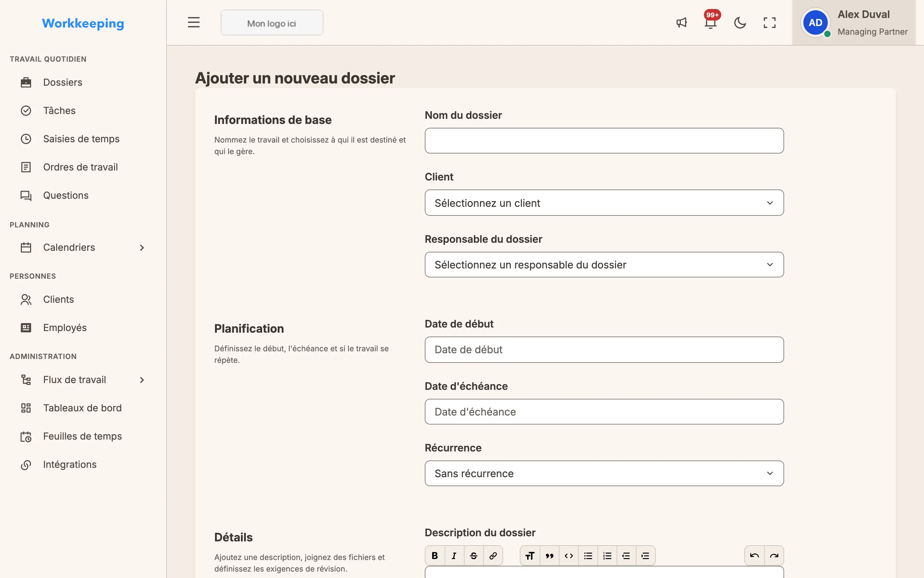This screenshot has height=578, width=924.
Task: Create a numbered list
Action: (x=607, y=556)
